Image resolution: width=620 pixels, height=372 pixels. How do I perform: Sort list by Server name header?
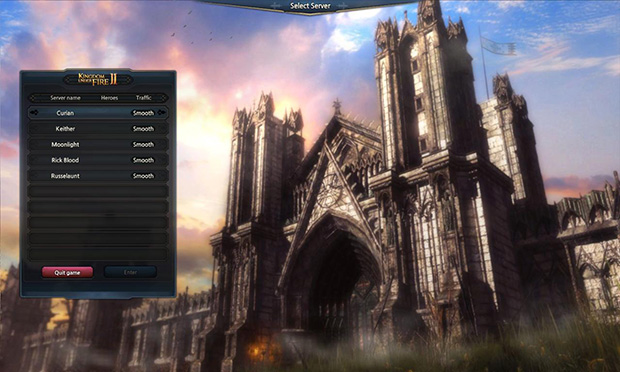tap(65, 98)
